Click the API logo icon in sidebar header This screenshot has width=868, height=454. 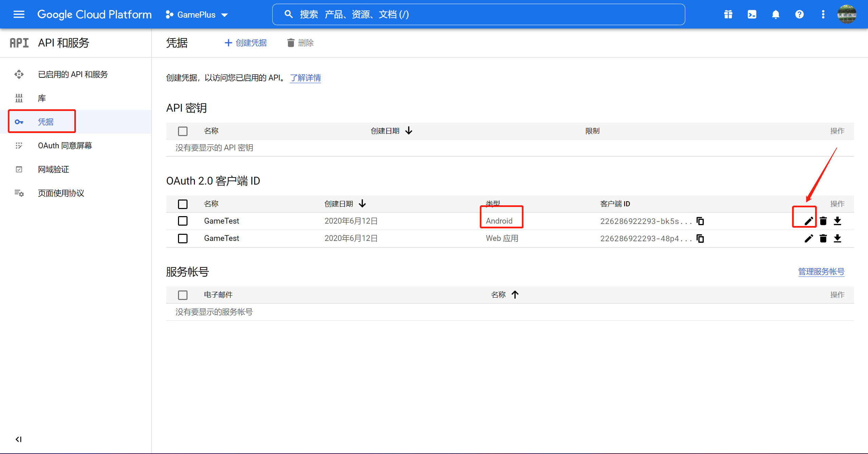pyautogui.click(x=19, y=43)
